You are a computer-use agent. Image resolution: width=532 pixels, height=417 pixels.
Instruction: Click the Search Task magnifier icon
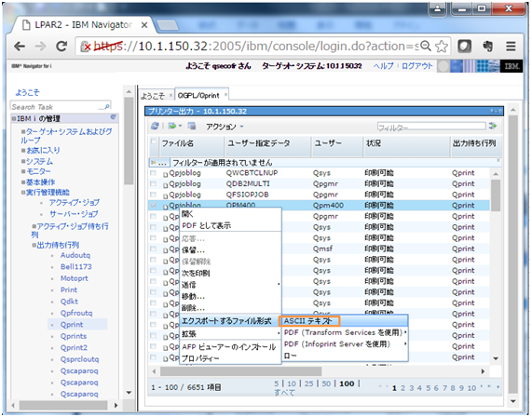coord(107,107)
